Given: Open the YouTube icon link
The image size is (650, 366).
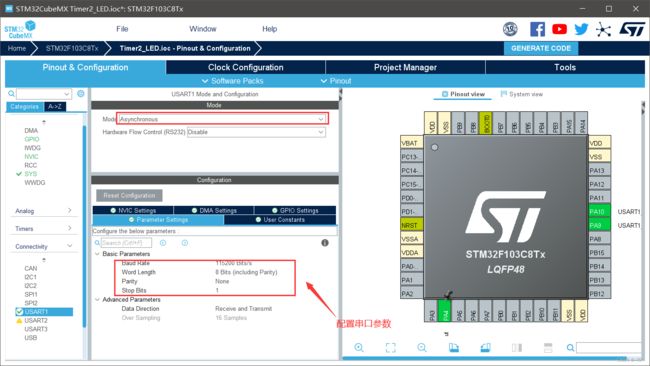Looking at the screenshot, I should [x=559, y=29].
